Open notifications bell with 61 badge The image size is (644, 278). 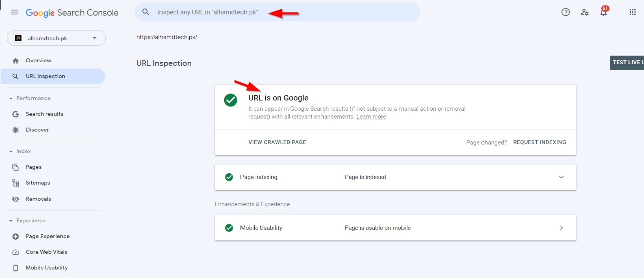point(604,11)
